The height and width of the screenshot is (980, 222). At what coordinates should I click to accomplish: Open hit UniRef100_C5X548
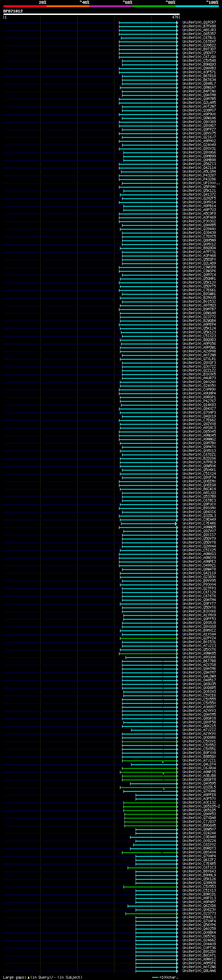tap(199, 60)
